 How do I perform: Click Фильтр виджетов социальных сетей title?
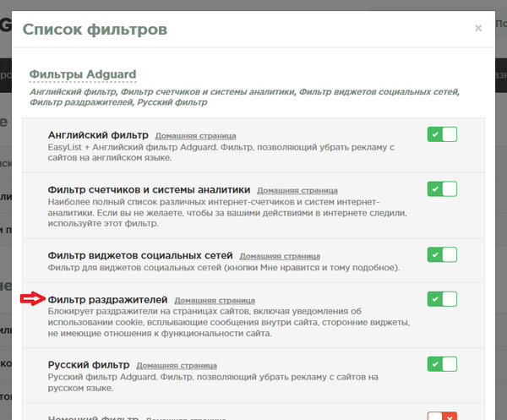click(140, 255)
